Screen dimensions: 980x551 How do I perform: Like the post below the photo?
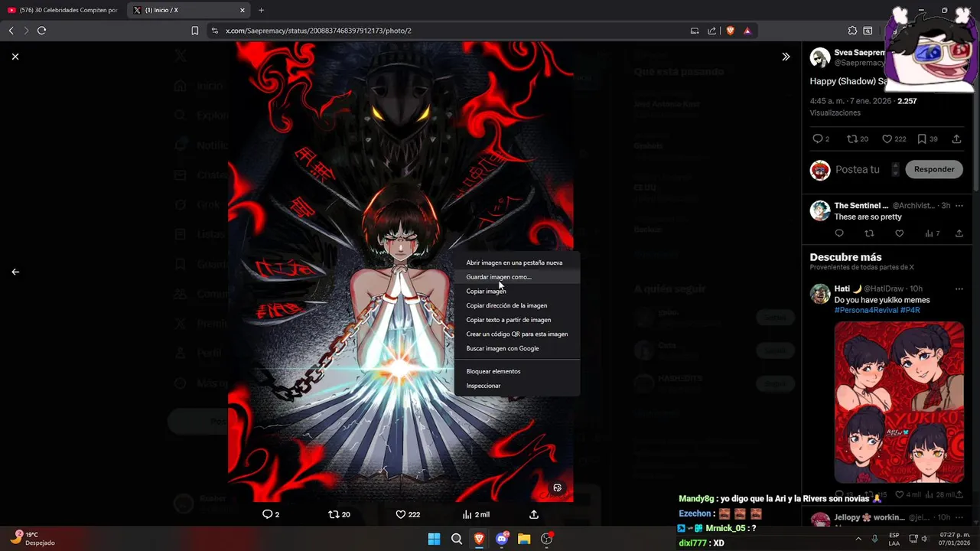coord(400,514)
